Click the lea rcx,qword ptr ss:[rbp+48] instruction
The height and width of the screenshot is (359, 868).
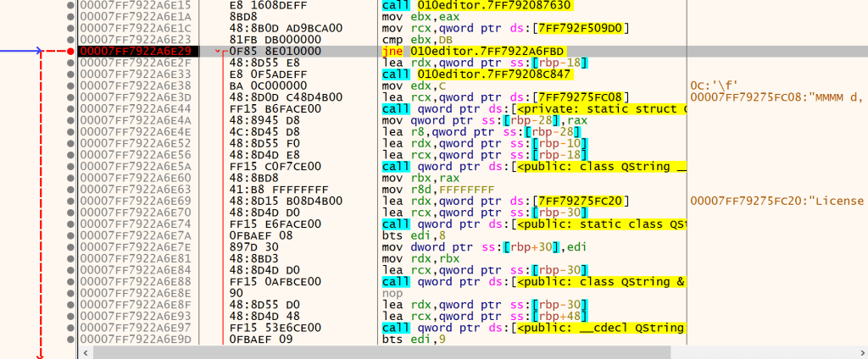click(484, 317)
